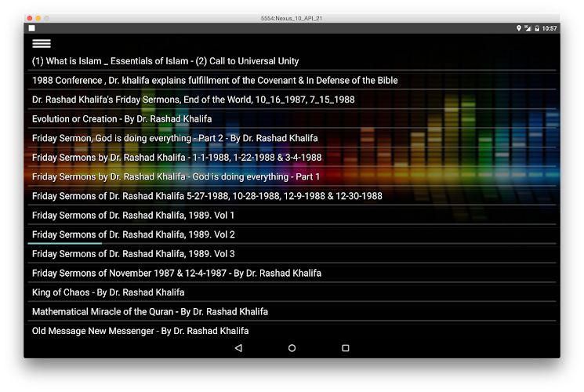Image resolution: width=584 pixels, height=392 pixels.
Task: Open the hamburger navigation menu
Action: click(42, 44)
